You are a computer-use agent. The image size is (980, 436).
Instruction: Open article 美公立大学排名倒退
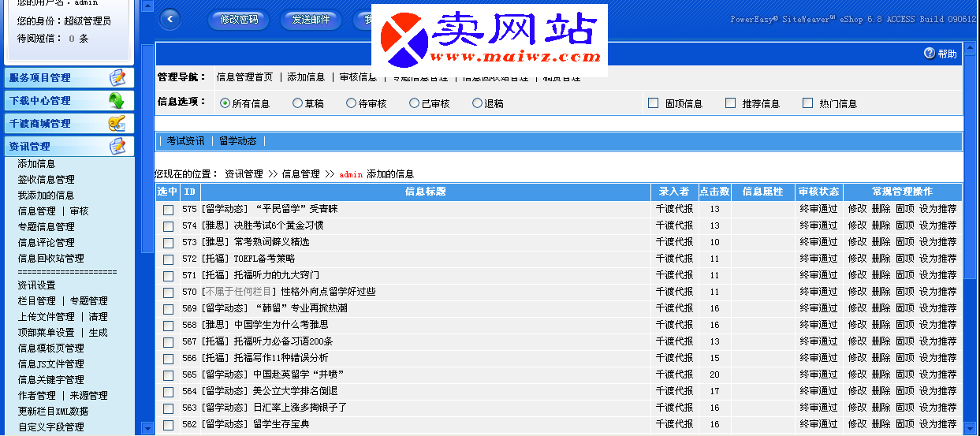point(296,392)
